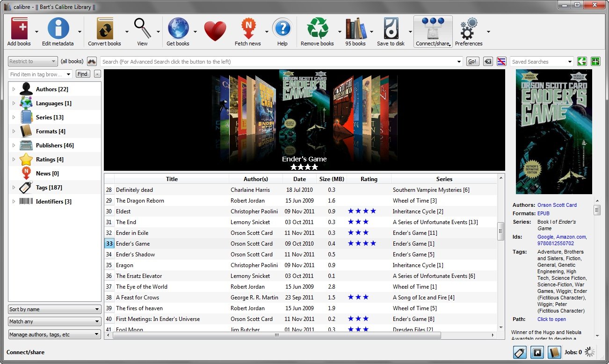Open Preferences gears icon
The image size is (609, 364).
(468, 29)
